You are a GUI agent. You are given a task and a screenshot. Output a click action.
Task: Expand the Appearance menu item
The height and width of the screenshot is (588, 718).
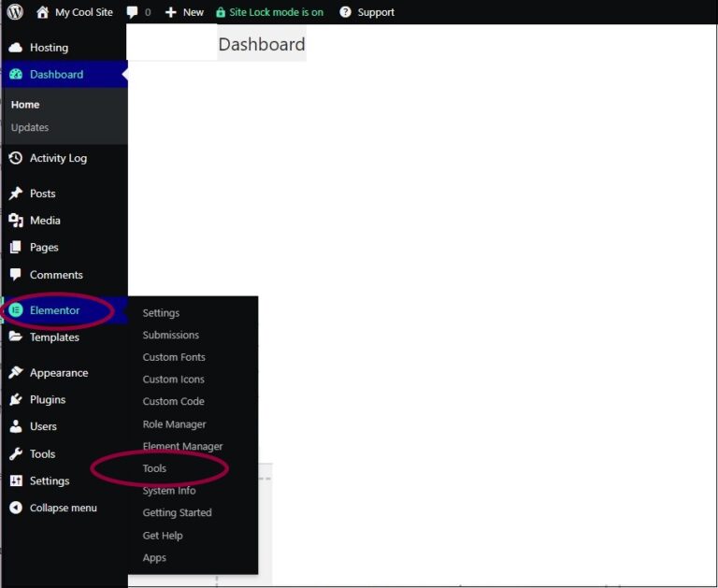(x=58, y=373)
